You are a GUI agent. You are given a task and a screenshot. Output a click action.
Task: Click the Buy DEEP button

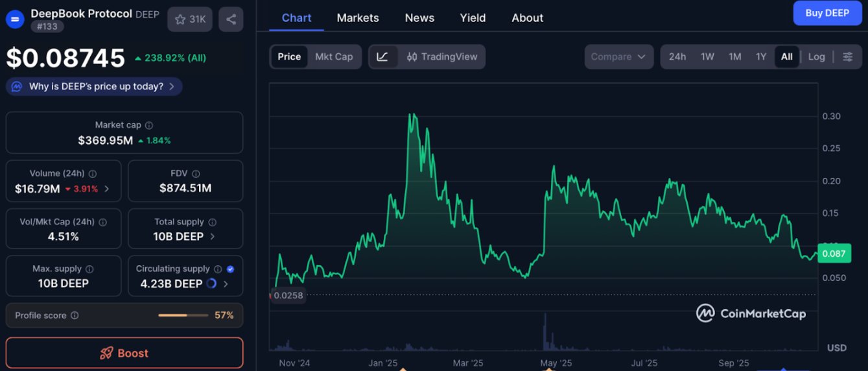tap(827, 13)
